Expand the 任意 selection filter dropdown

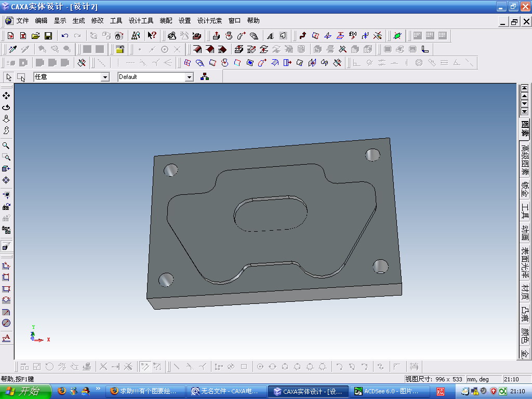click(105, 77)
